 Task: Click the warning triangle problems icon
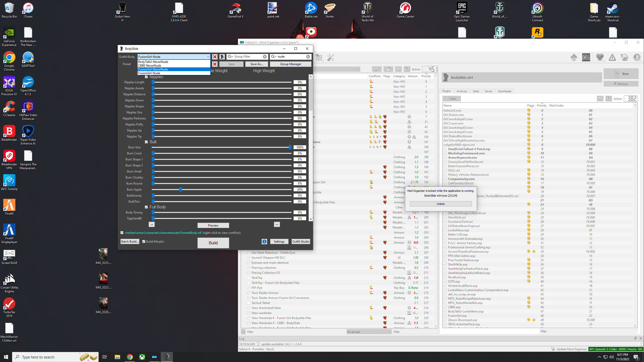coord(612,58)
